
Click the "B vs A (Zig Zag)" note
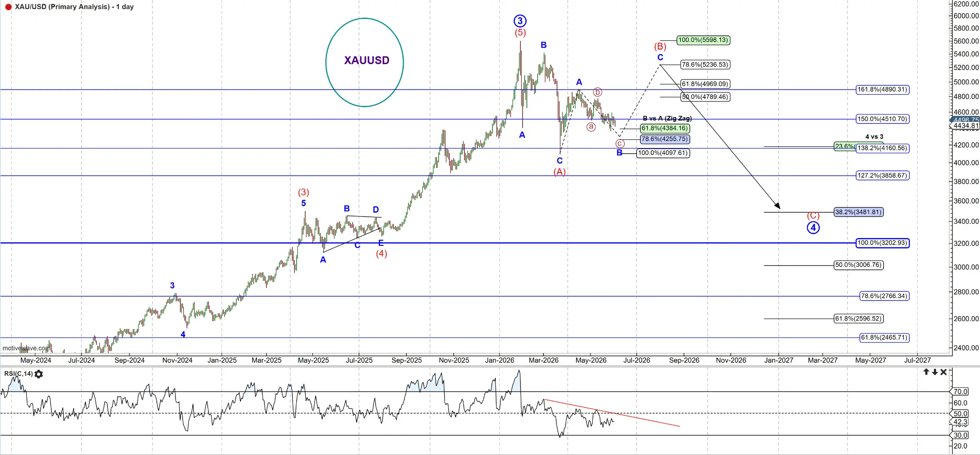click(667, 118)
